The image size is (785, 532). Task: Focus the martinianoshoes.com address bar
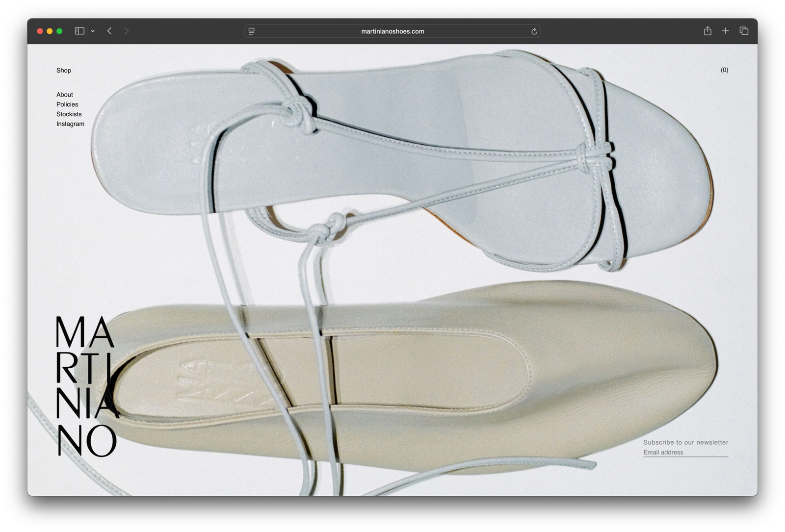click(x=392, y=31)
